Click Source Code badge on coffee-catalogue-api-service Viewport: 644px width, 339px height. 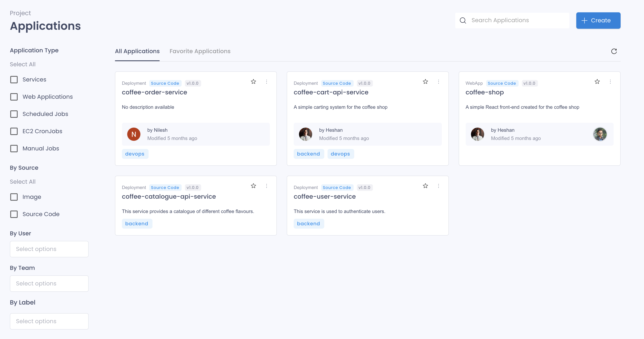(x=165, y=188)
